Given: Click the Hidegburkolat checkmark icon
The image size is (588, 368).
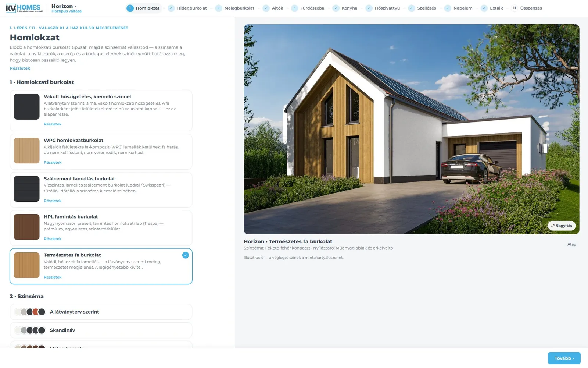Looking at the screenshot, I should (171, 8).
